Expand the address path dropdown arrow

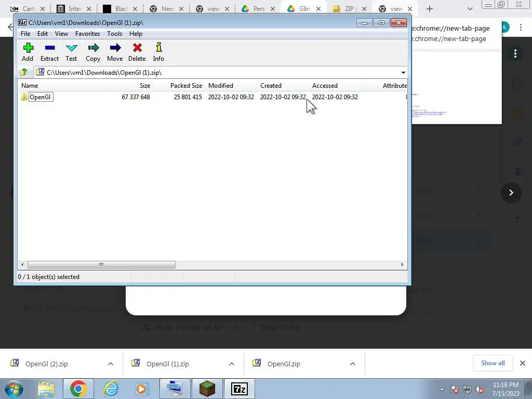pyautogui.click(x=403, y=73)
